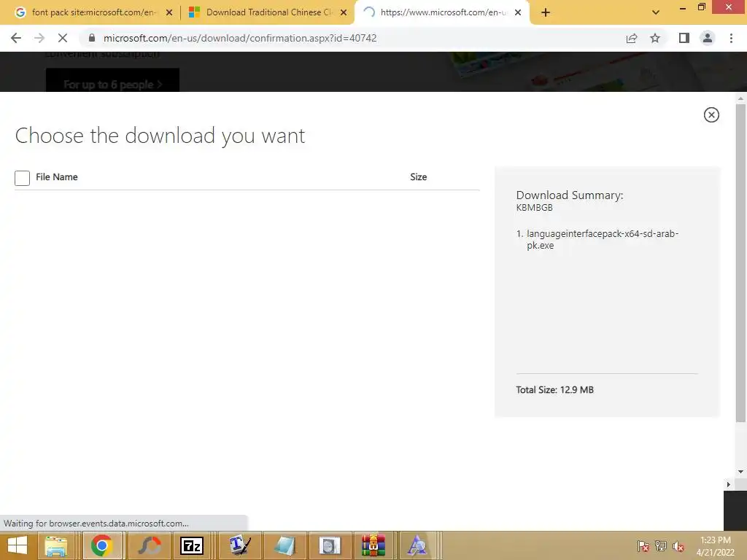This screenshot has height=560, width=747.
Task: Click the site padlock icon
Action: pyautogui.click(x=92, y=38)
